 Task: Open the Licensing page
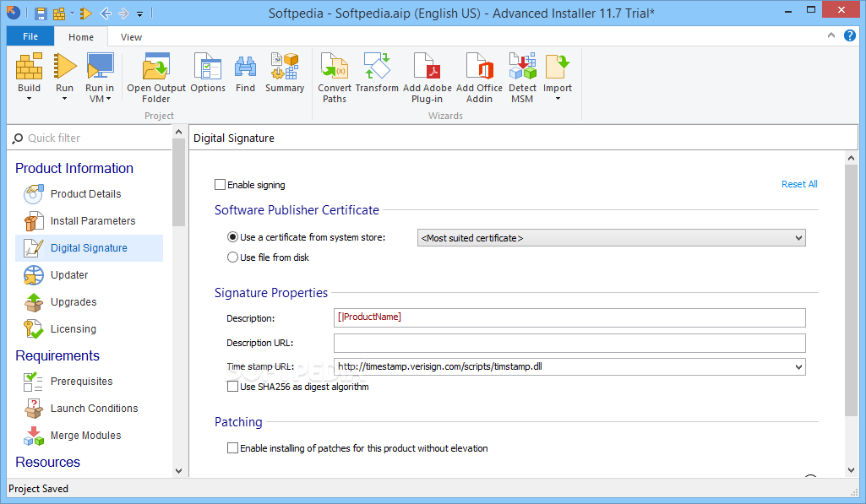tap(89, 329)
